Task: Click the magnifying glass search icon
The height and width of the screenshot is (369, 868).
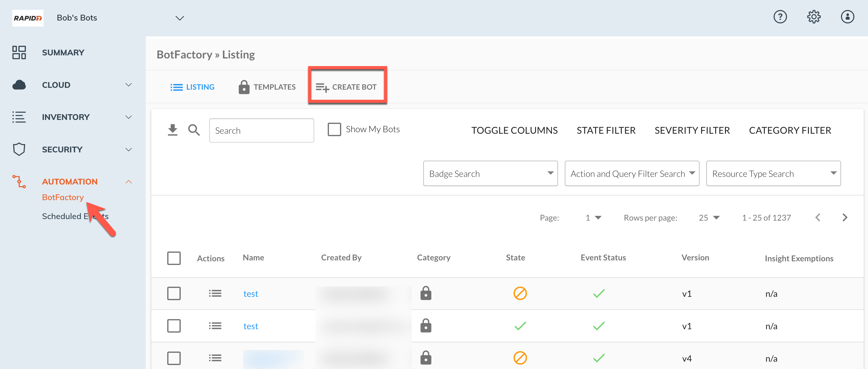Action: 194,130
